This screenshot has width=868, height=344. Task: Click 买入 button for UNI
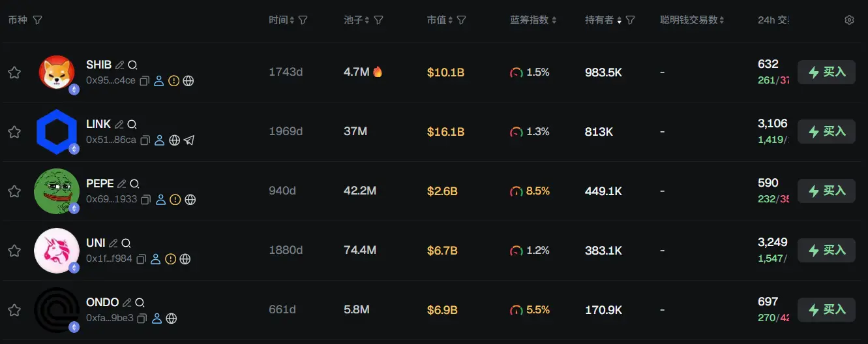pos(826,250)
